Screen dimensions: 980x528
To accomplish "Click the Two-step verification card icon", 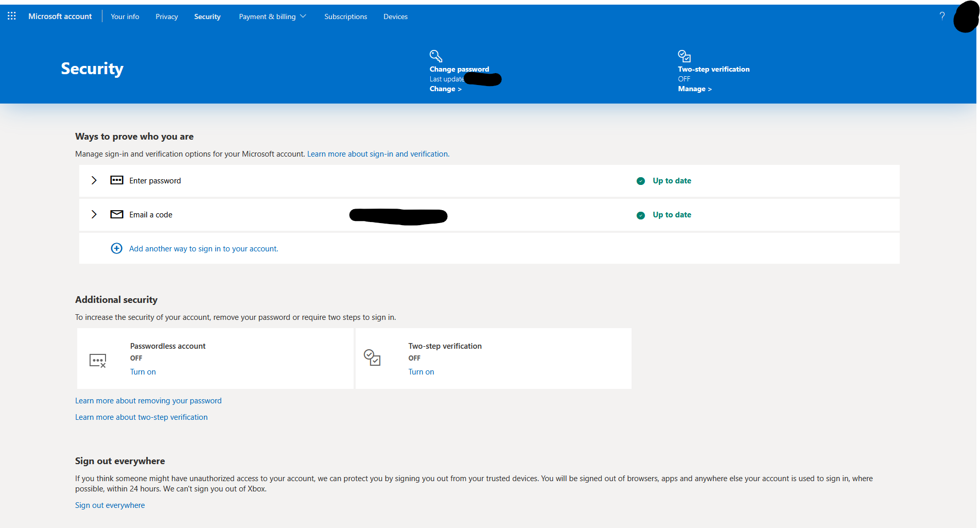I will 372,357.
